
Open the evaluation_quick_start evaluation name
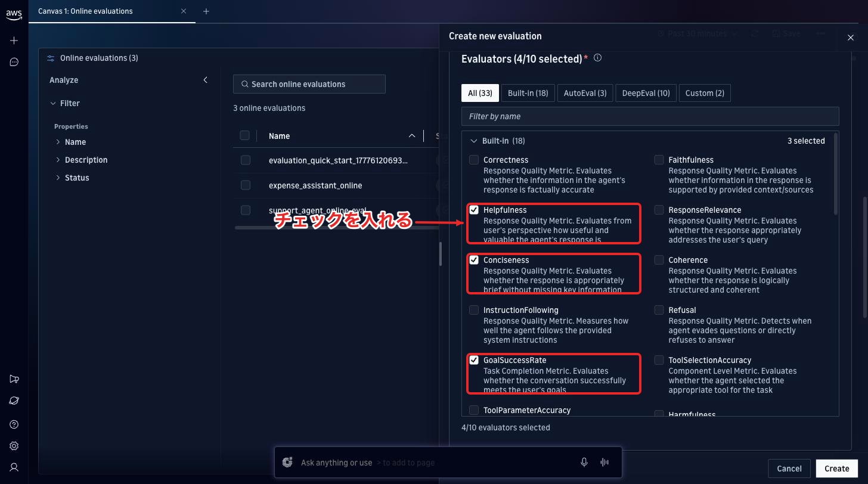[x=338, y=160]
